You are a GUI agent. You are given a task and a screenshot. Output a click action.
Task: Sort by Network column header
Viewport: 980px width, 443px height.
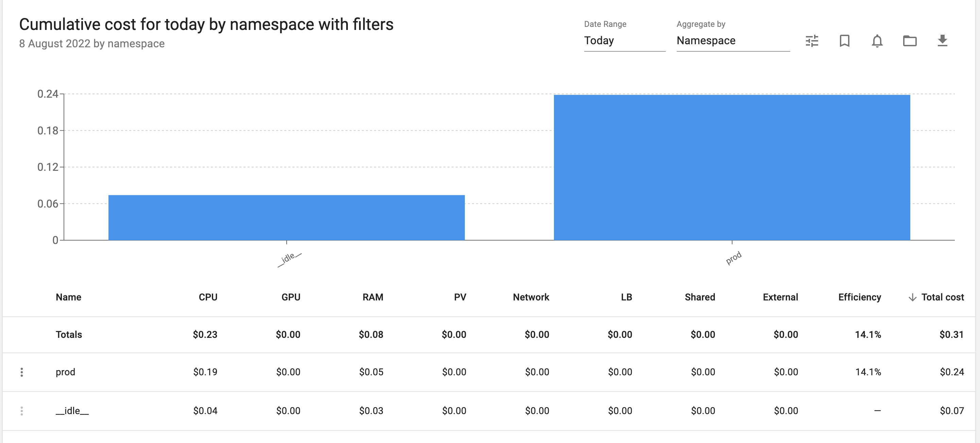point(531,297)
